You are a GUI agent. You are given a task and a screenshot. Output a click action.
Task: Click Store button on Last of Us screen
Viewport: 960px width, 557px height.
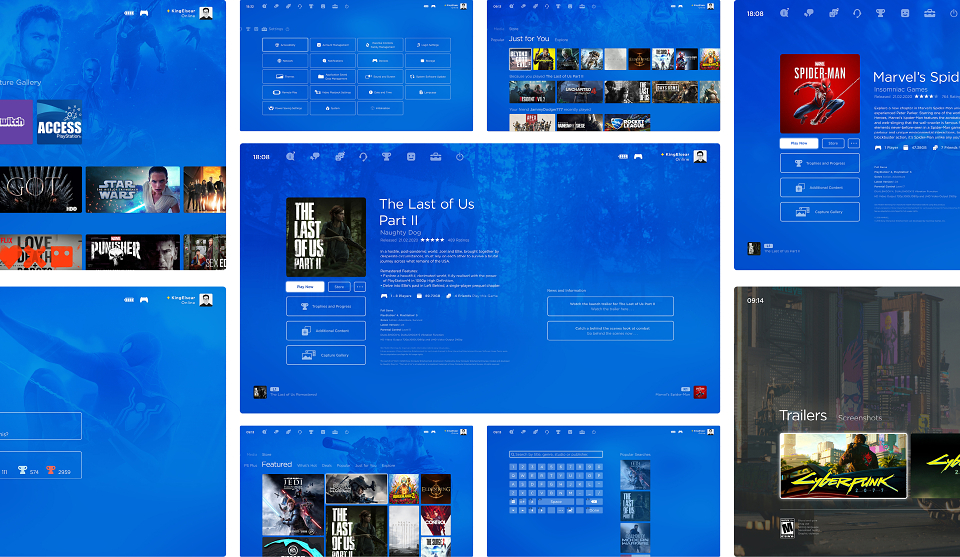pos(339,286)
